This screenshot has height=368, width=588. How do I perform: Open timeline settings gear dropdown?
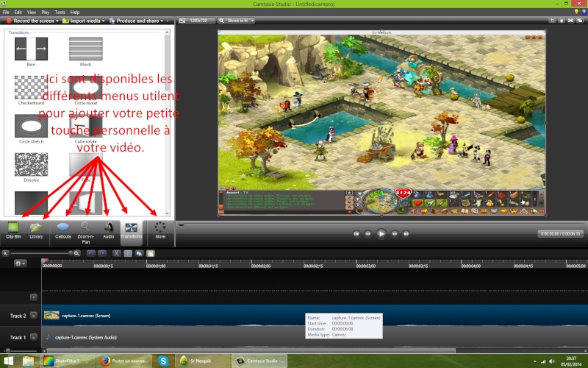pos(20,263)
